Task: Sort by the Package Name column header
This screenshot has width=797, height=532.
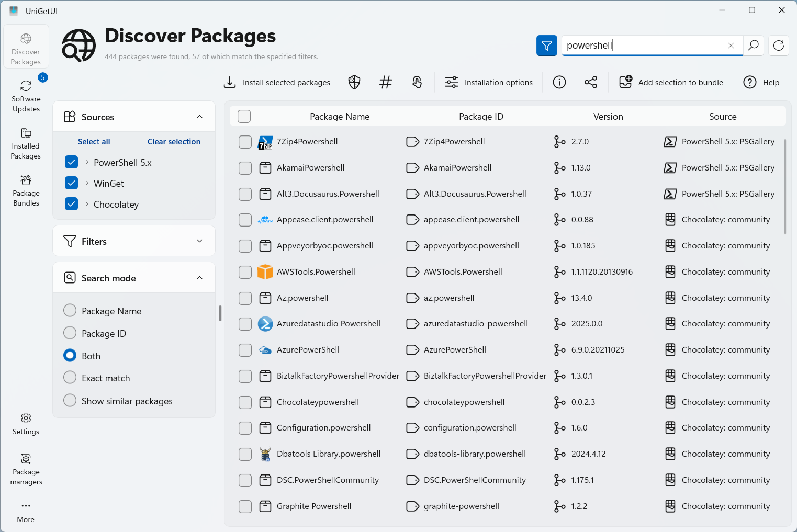Action: click(x=340, y=117)
